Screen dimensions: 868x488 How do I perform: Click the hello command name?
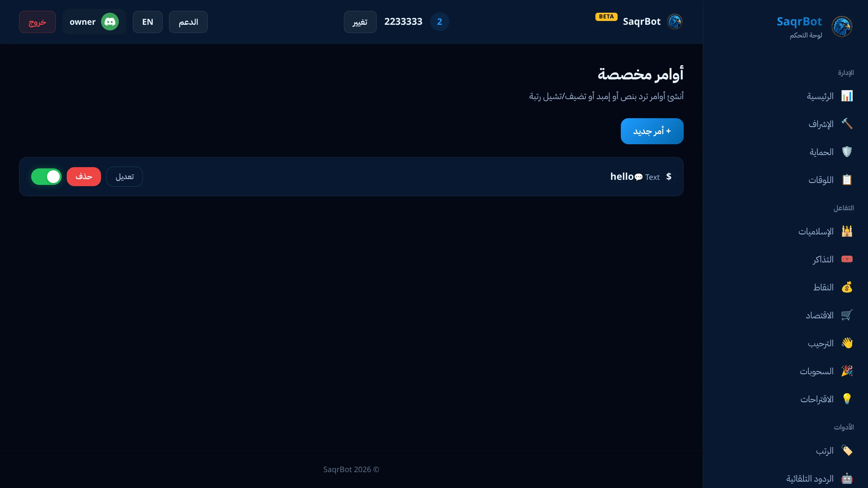pos(622,177)
